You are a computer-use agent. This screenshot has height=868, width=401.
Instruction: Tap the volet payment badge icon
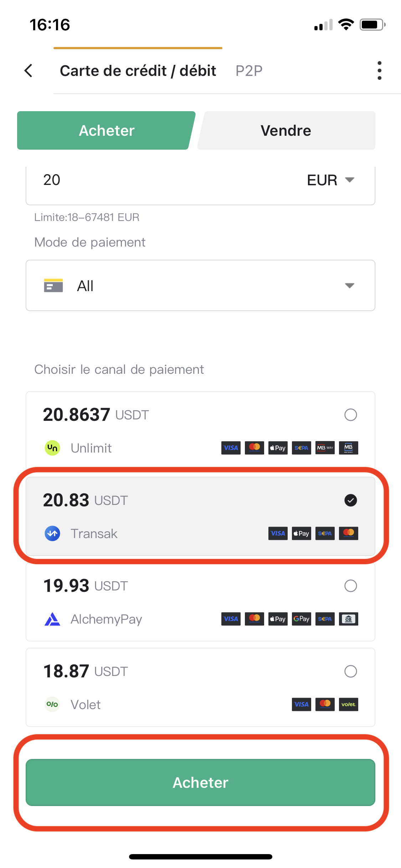click(x=349, y=704)
